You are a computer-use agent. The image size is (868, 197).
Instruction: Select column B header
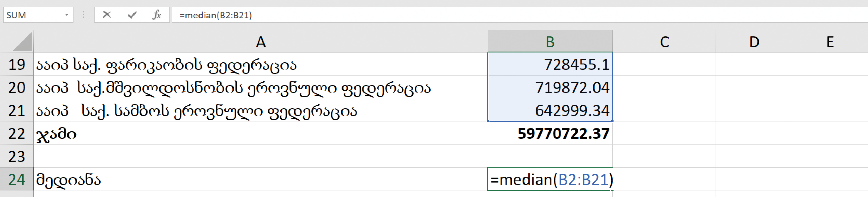550,41
